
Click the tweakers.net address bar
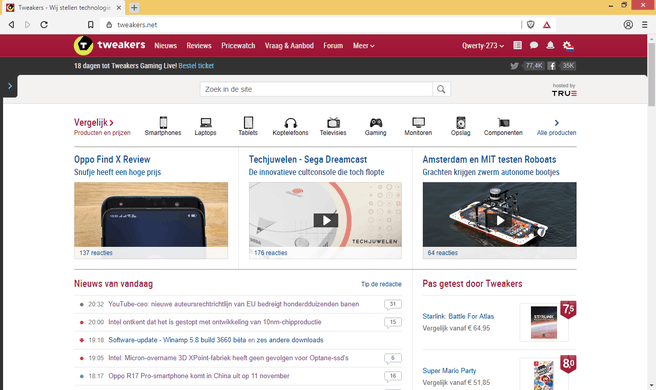(x=310, y=25)
